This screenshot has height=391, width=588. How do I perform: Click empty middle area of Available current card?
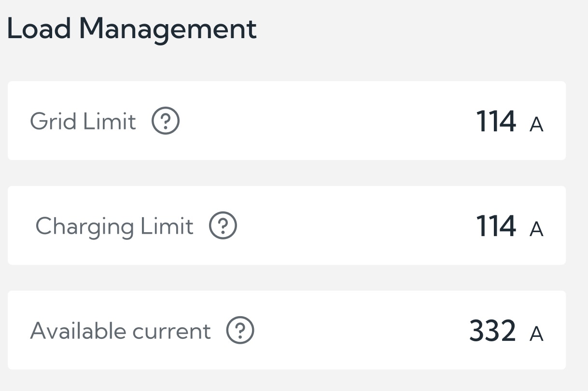(362, 330)
